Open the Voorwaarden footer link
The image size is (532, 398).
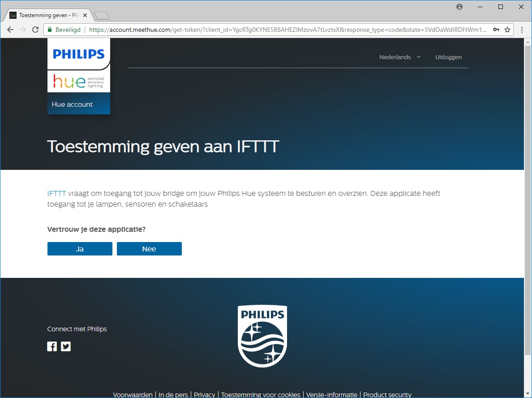pyautogui.click(x=133, y=394)
